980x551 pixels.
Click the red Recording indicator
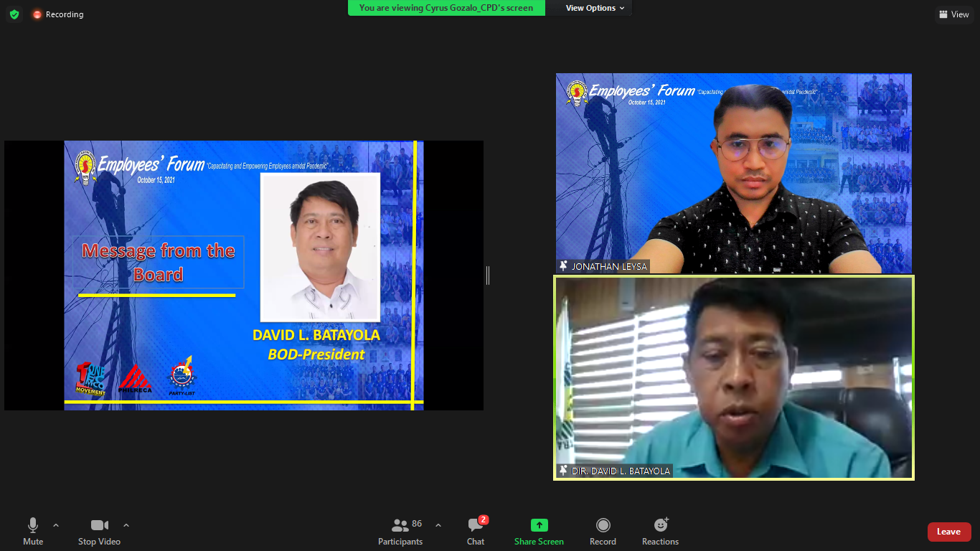[x=58, y=14]
